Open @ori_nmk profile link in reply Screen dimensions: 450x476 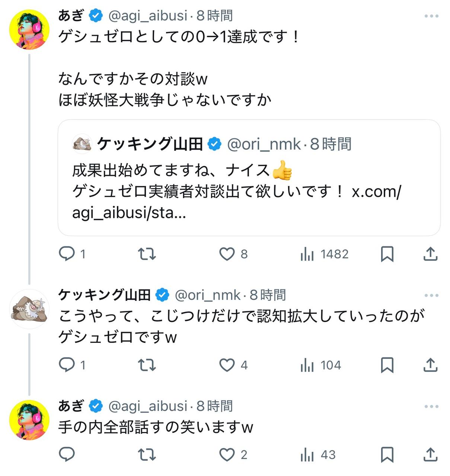point(208,295)
